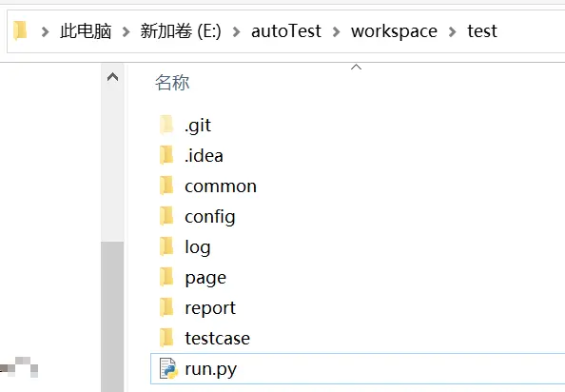Select the report folder name
The image size is (565, 392).
click(210, 309)
